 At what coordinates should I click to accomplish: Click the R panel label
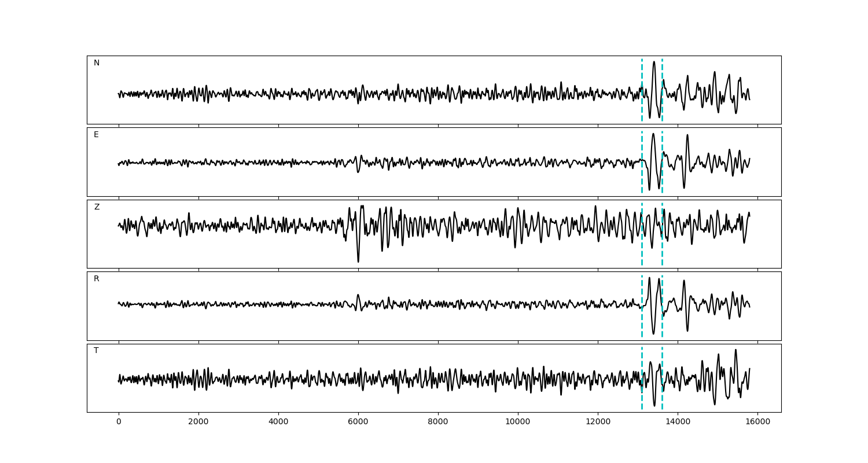tap(97, 279)
